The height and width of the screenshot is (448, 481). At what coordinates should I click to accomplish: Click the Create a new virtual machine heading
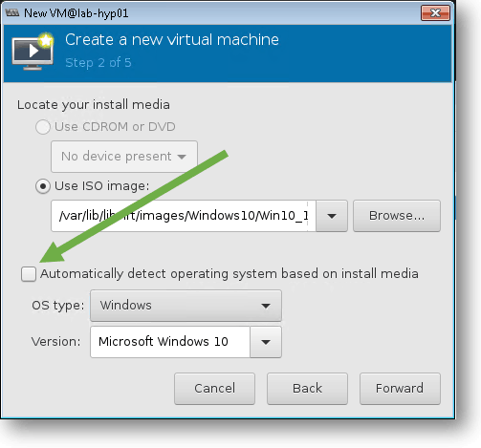[172, 40]
